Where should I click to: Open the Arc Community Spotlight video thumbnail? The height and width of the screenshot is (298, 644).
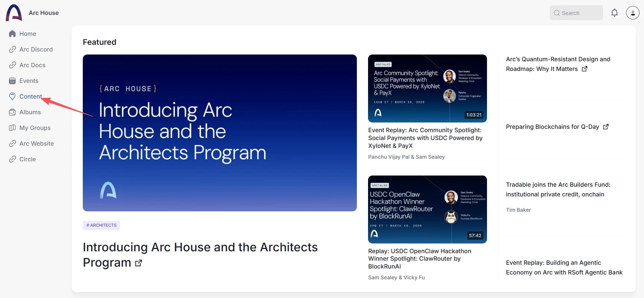427,89
